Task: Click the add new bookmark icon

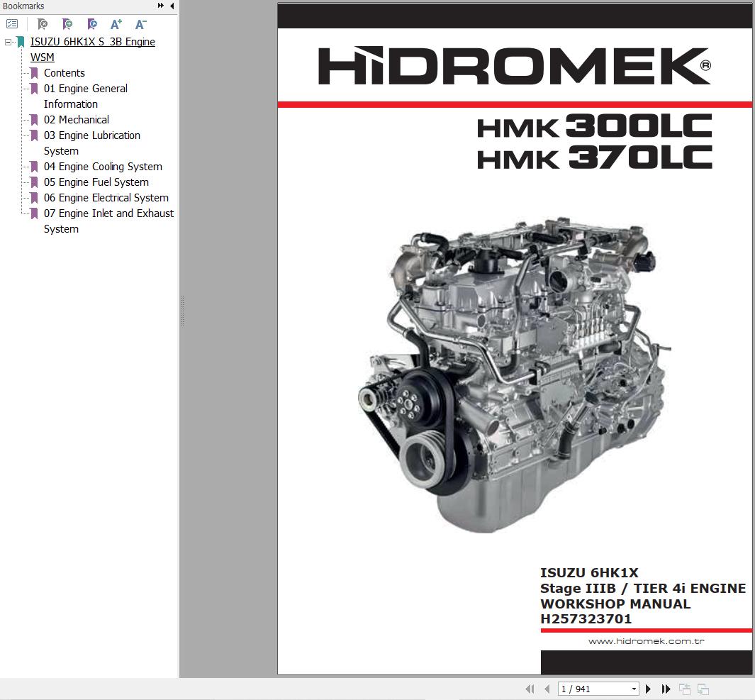Action: [67, 24]
